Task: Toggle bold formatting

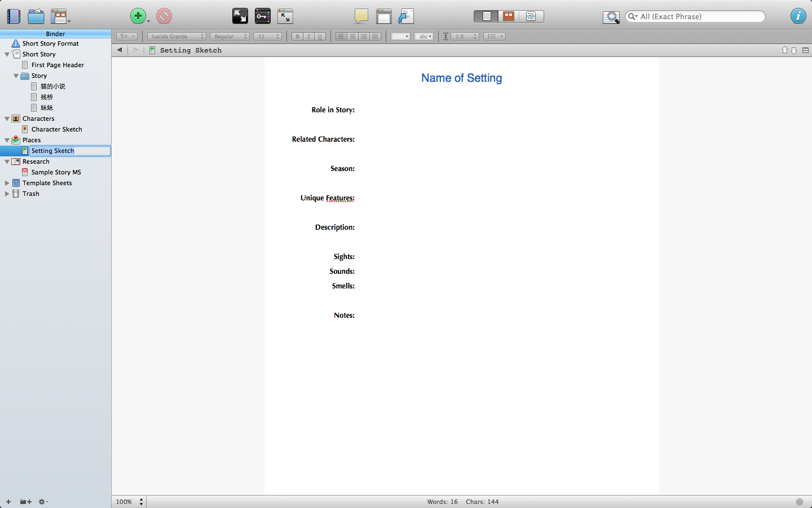Action: (297, 36)
